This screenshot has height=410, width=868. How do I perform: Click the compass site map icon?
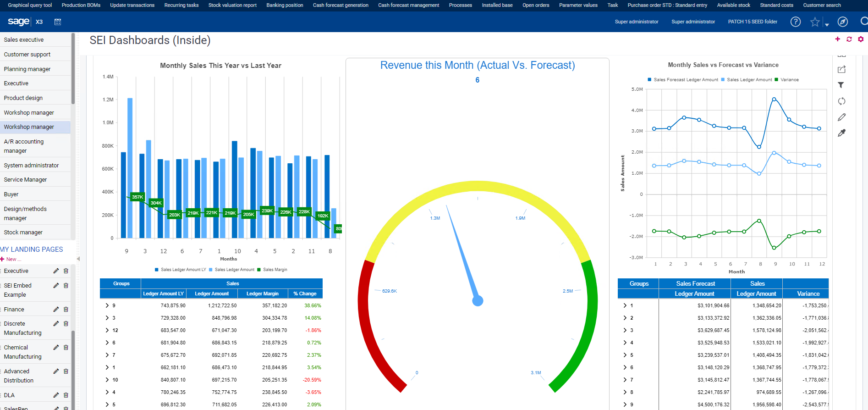pos(842,22)
